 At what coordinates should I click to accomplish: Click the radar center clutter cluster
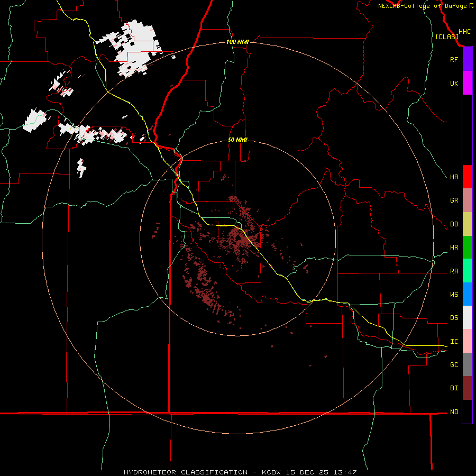241,239
